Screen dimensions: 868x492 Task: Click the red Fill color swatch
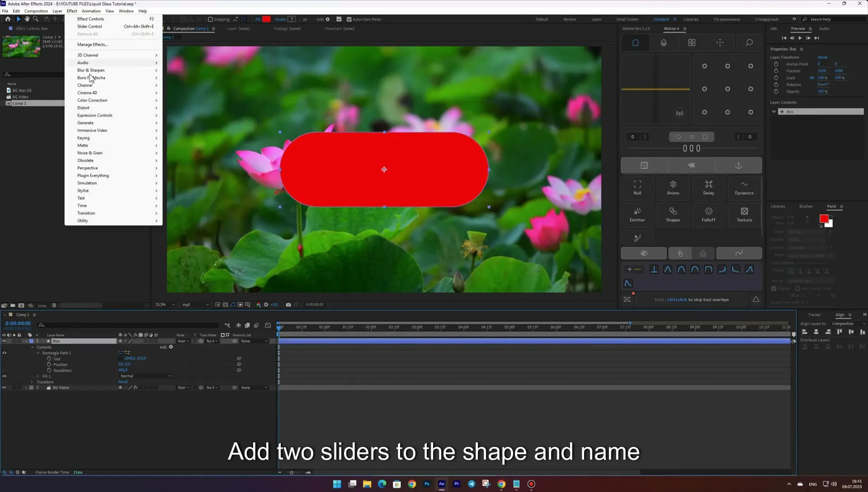pyautogui.click(x=266, y=19)
